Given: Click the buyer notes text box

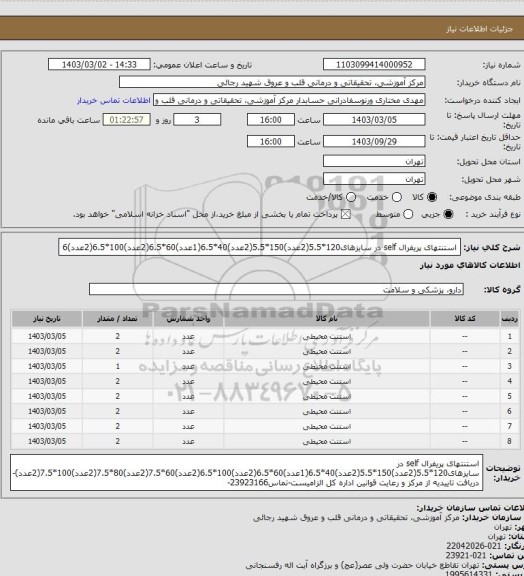Looking at the screenshot, I should pos(246,472).
